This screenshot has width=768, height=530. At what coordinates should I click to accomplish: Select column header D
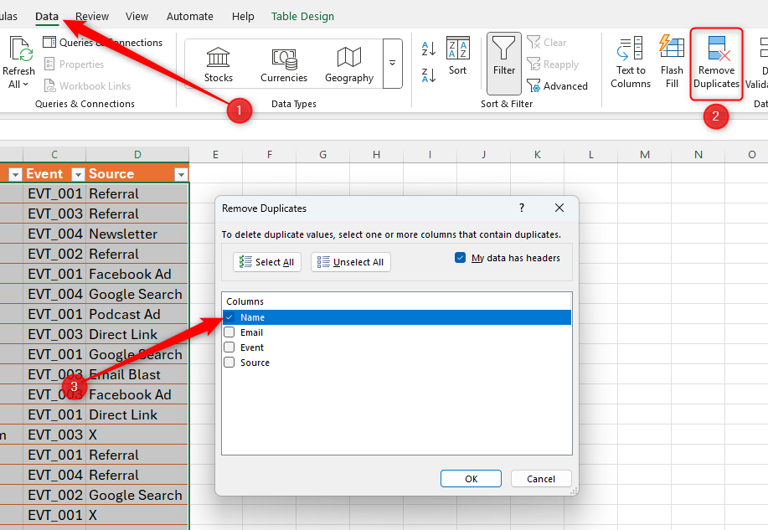[137, 155]
